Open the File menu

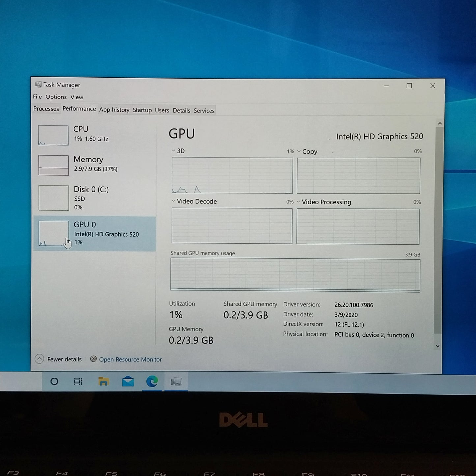[x=37, y=97]
